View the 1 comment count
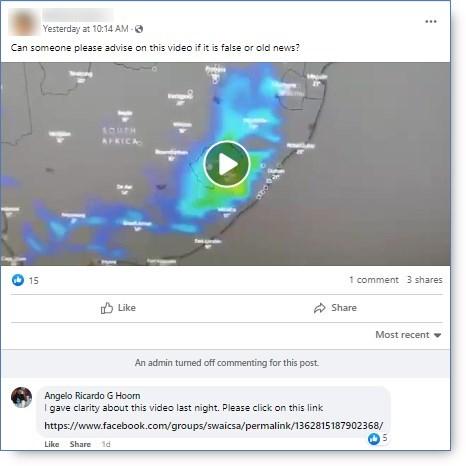 coord(374,280)
